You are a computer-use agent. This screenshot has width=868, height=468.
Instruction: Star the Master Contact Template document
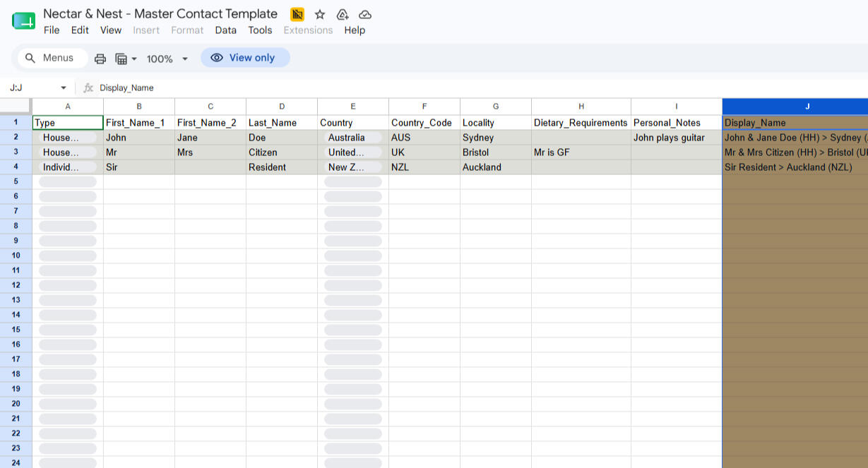point(320,14)
